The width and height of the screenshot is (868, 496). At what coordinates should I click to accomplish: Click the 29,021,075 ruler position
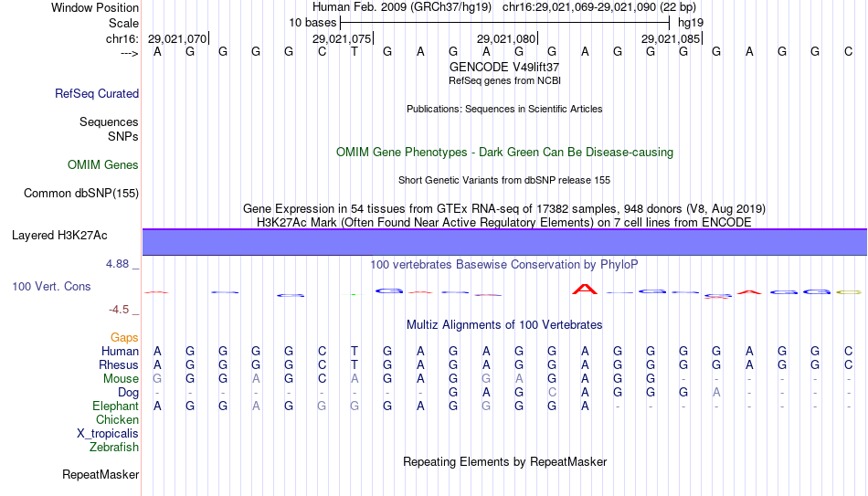tap(342, 38)
